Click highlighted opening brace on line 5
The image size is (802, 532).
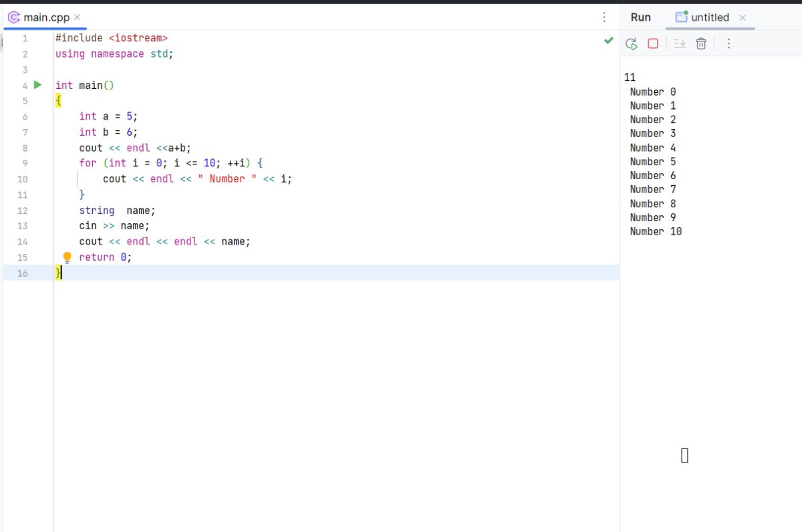pyautogui.click(x=58, y=101)
